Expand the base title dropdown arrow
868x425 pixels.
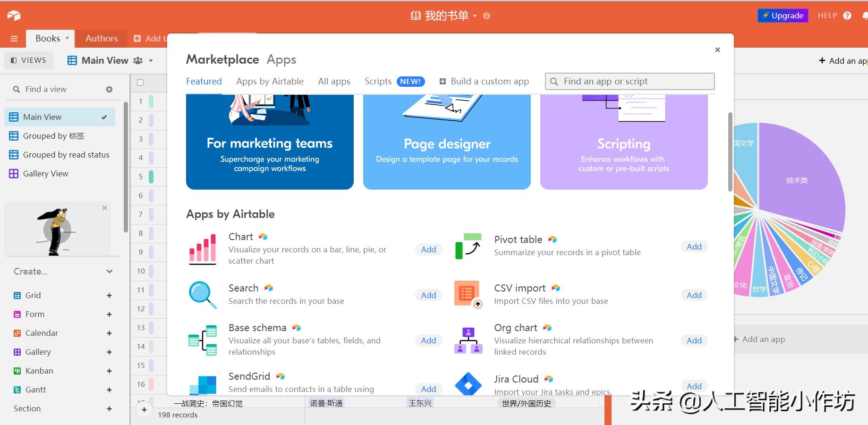point(475,16)
